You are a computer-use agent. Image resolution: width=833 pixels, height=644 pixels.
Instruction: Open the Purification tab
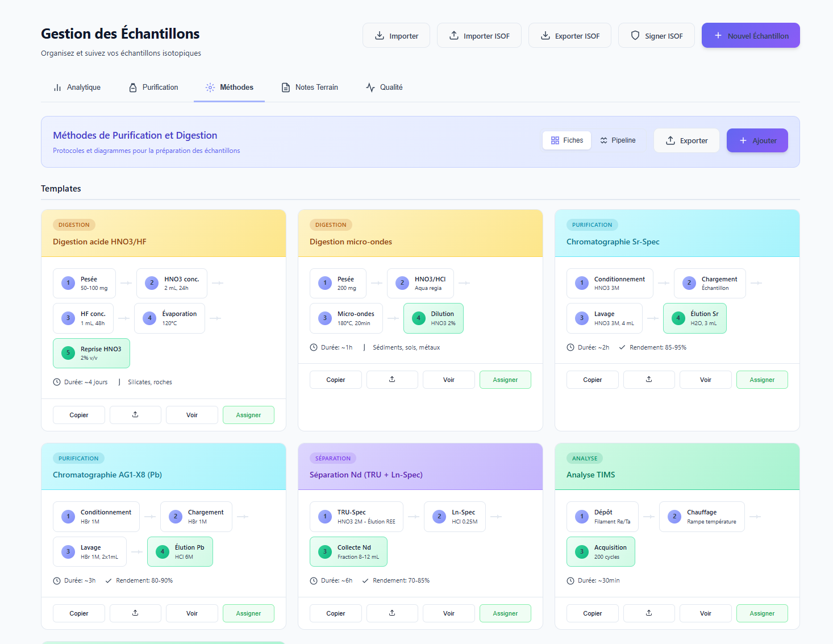[153, 88]
